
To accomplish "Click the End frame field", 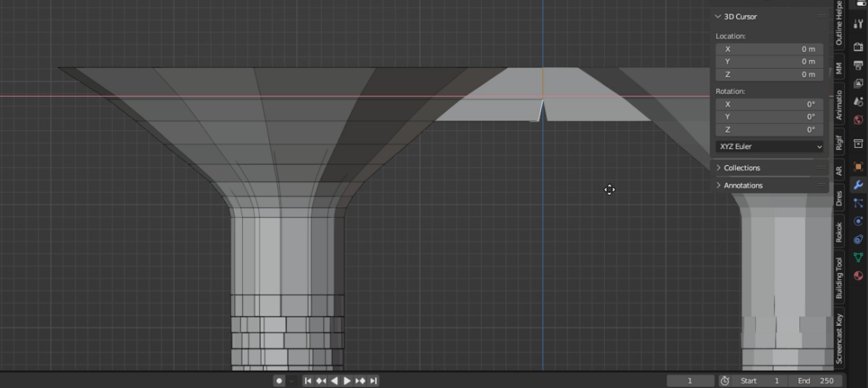I will [815, 381].
